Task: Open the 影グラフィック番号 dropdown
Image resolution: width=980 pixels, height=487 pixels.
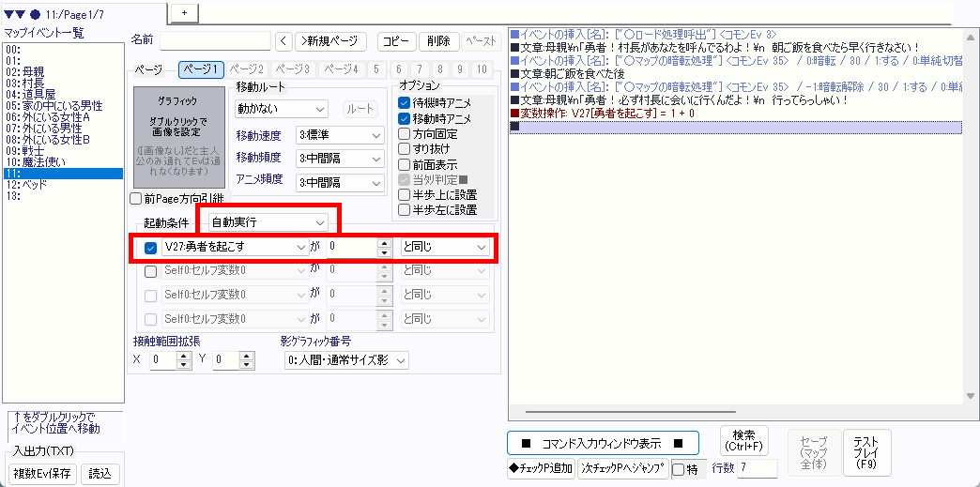Action: (346, 360)
